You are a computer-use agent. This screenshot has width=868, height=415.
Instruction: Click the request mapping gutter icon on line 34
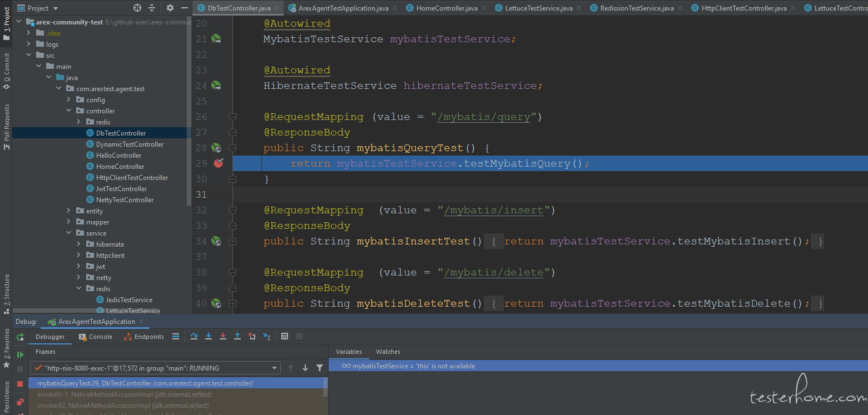tap(216, 241)
